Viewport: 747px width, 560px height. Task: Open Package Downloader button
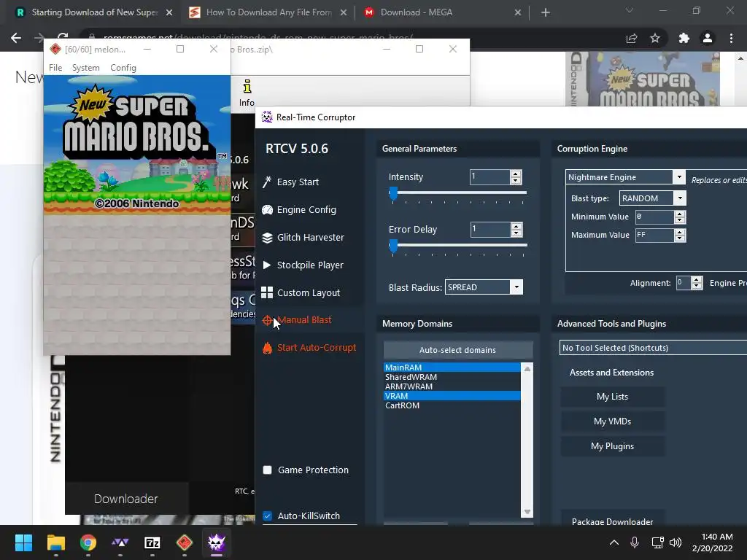(612, 521)
